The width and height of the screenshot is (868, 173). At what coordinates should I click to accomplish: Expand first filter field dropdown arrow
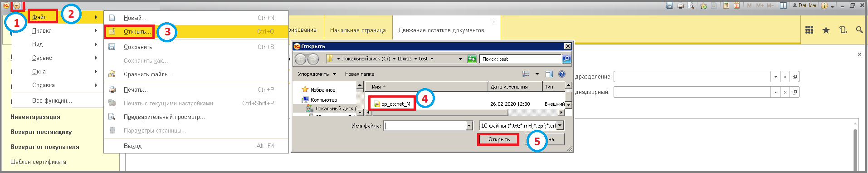pos(776,77)
